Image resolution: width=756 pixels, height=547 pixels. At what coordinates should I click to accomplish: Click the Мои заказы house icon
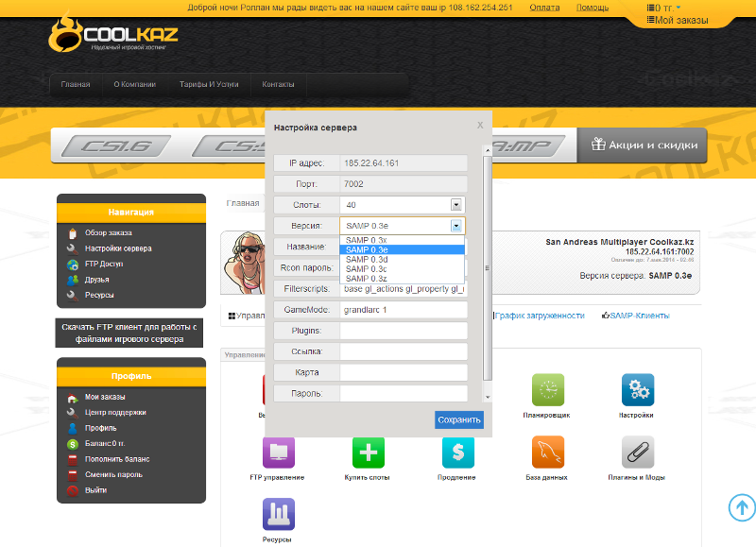coord(73,398)
